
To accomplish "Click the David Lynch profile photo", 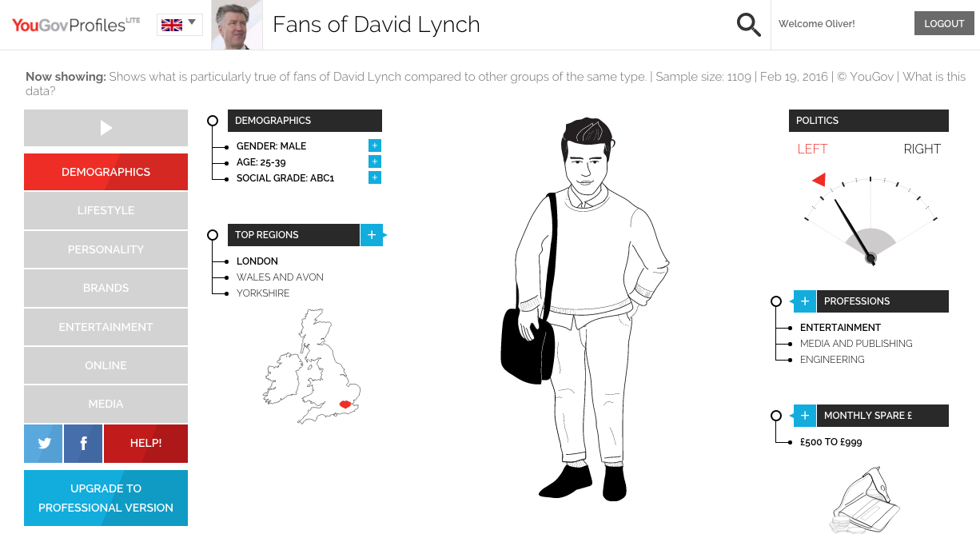I will [x=237, y=25].
